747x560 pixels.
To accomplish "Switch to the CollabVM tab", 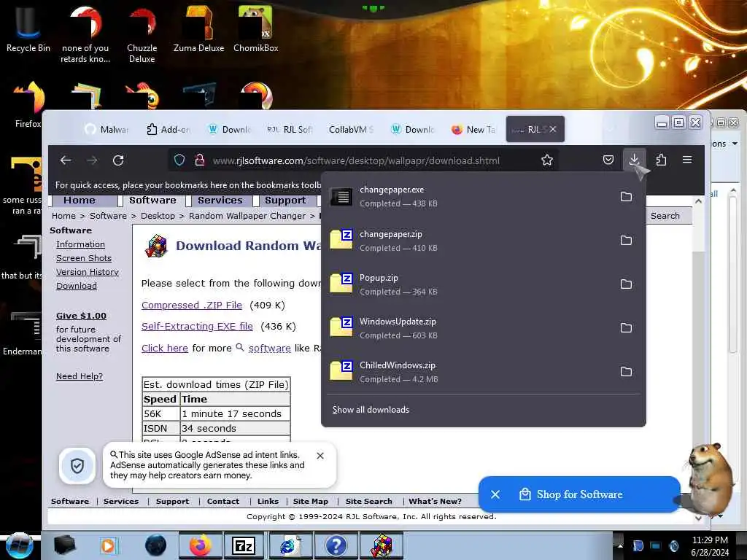I will (x=351, y=130).
